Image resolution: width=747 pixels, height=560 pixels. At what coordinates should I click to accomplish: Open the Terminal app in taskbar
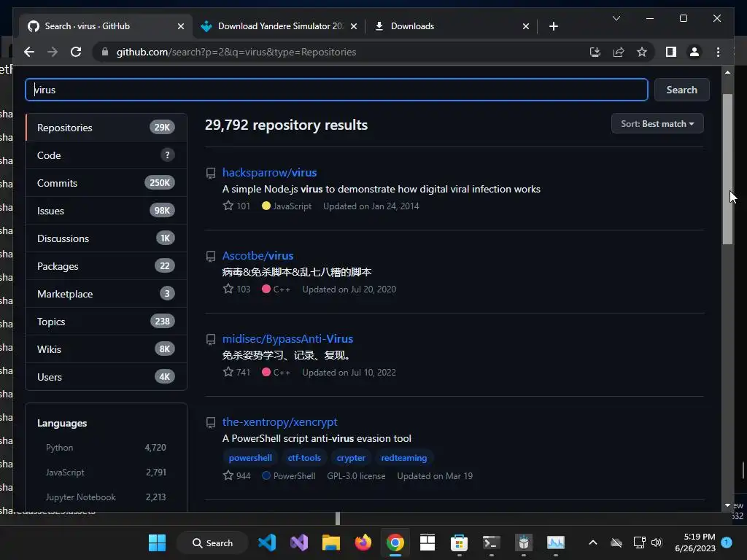pos(491,542)
